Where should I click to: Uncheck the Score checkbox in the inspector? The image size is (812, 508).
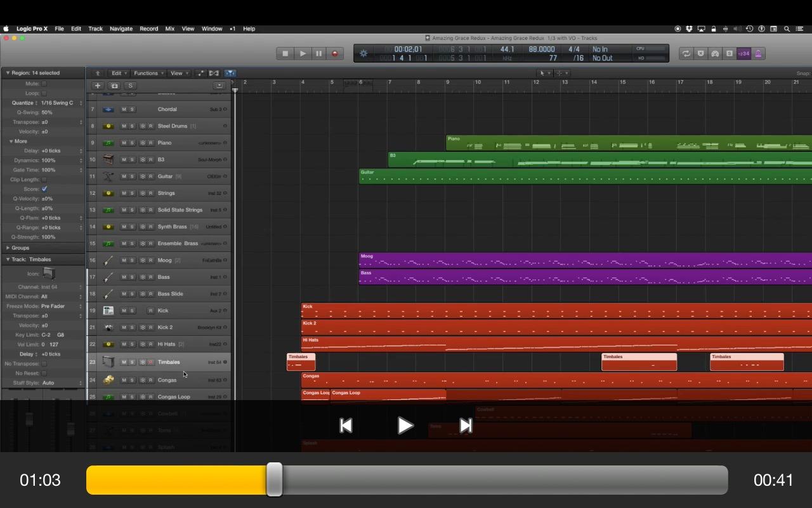44,189
